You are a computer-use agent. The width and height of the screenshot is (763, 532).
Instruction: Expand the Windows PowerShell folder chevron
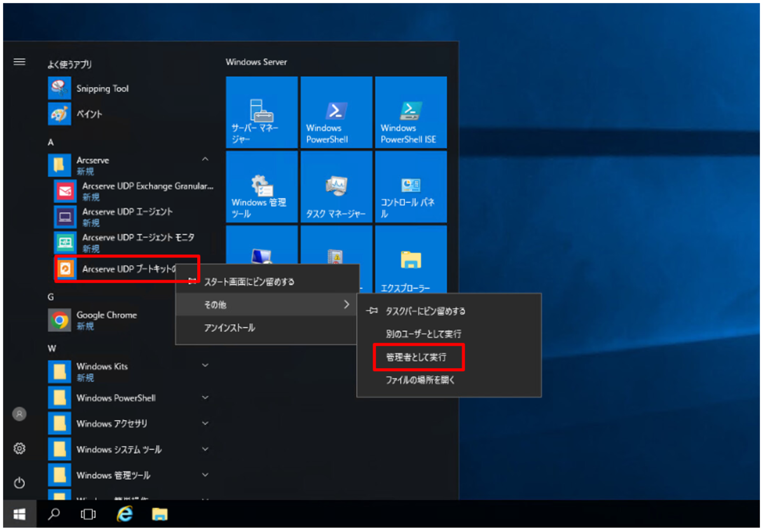point(205,398)
